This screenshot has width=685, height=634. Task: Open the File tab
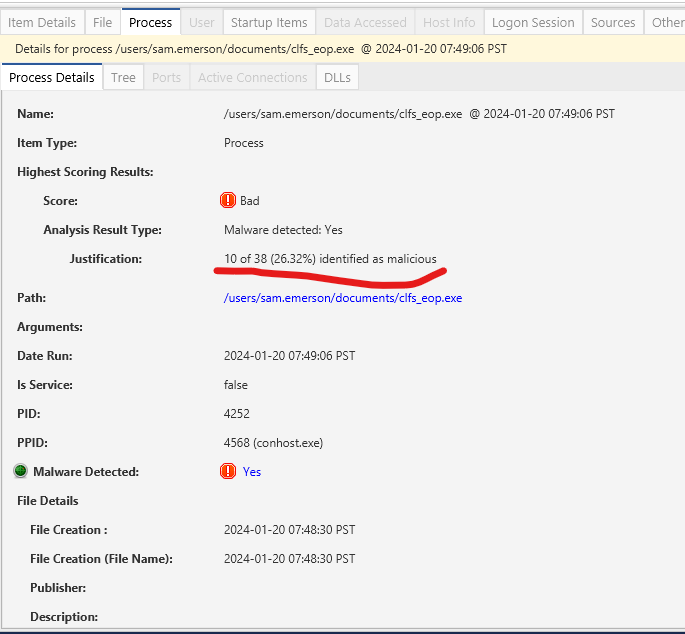(102, 22)
